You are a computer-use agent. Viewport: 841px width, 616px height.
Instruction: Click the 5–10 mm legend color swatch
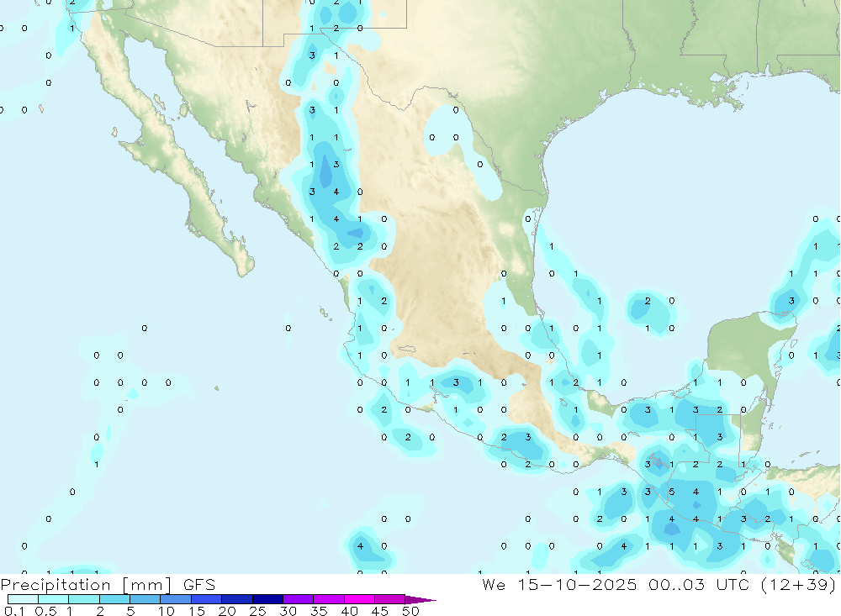[145, 599]
